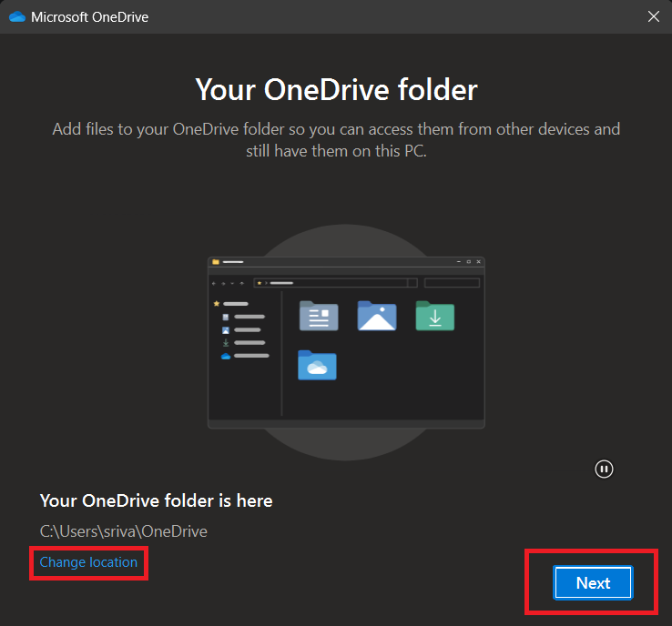
Task: Click the small cloud icon in illustration sidebar
Action: (226, 357)
